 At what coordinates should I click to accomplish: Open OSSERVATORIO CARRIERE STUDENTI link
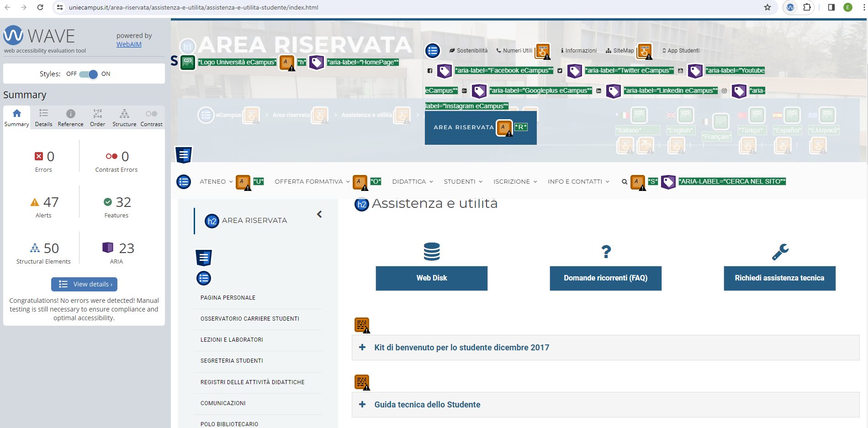[x=250, y=319]
